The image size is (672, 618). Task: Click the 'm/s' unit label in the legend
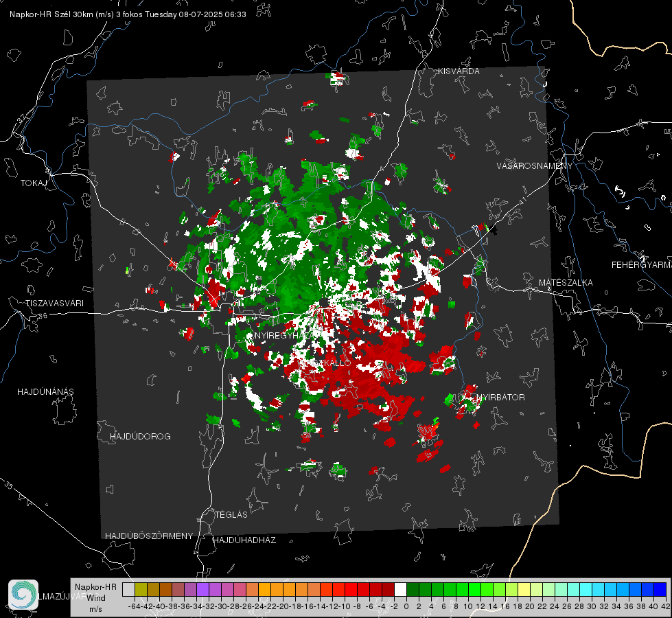pyautogui.click(x=95, y=609)
